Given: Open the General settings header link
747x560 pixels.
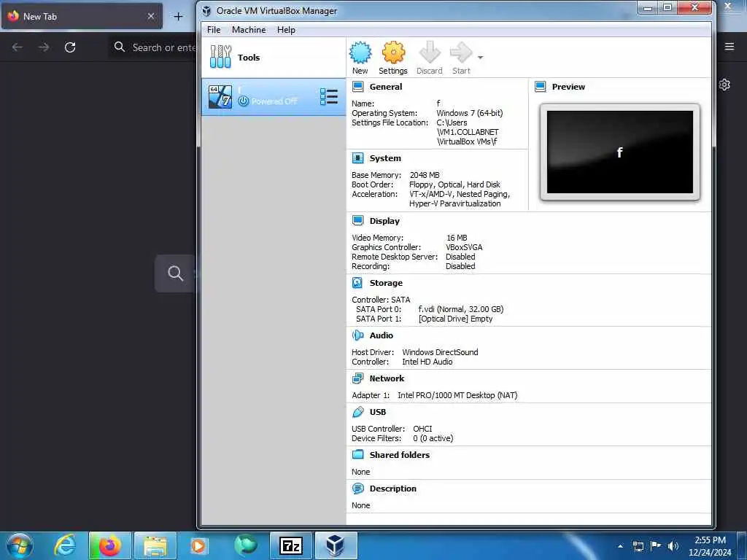Looking at the screenshot, I should [385, 87].
